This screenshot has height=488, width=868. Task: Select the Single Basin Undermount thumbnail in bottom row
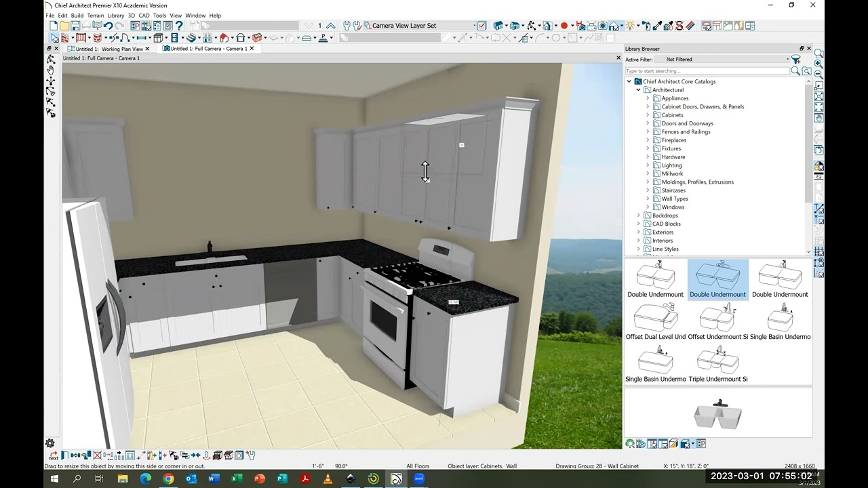655,365
